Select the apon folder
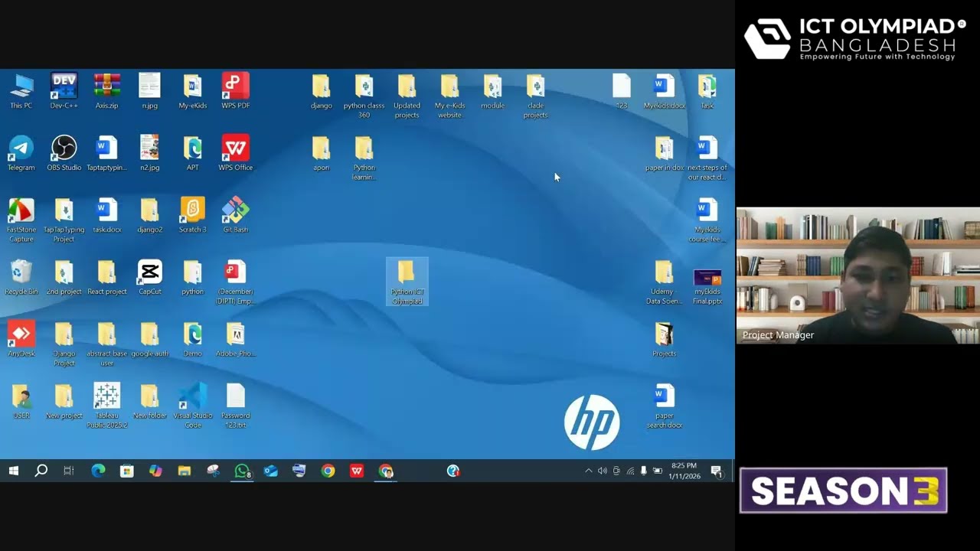 coord(322,153)
